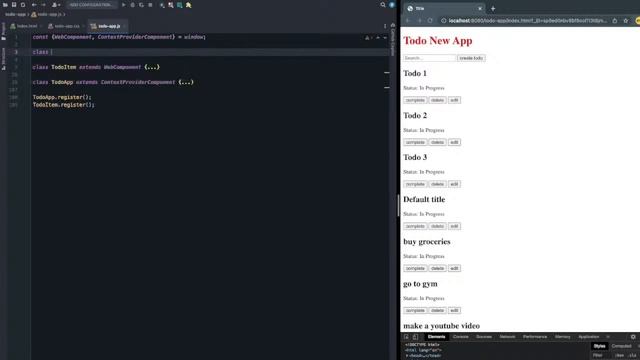Click the Search input in Todo app
This screenshot has width=640, height=360.
429,58
